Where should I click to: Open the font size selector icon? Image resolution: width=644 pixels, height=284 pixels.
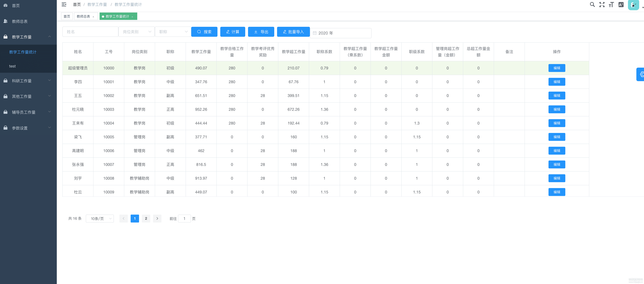pos(611,4)
